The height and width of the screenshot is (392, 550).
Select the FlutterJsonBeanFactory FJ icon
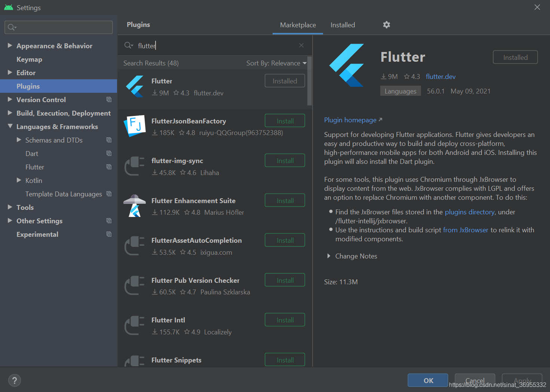(x=134, y=126)
